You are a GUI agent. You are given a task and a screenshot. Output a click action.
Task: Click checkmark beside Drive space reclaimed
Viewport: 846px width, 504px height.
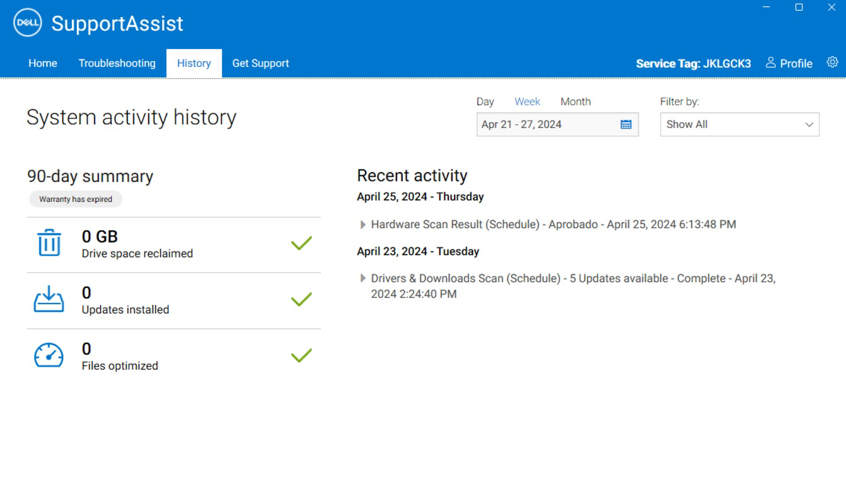(301, 243)
